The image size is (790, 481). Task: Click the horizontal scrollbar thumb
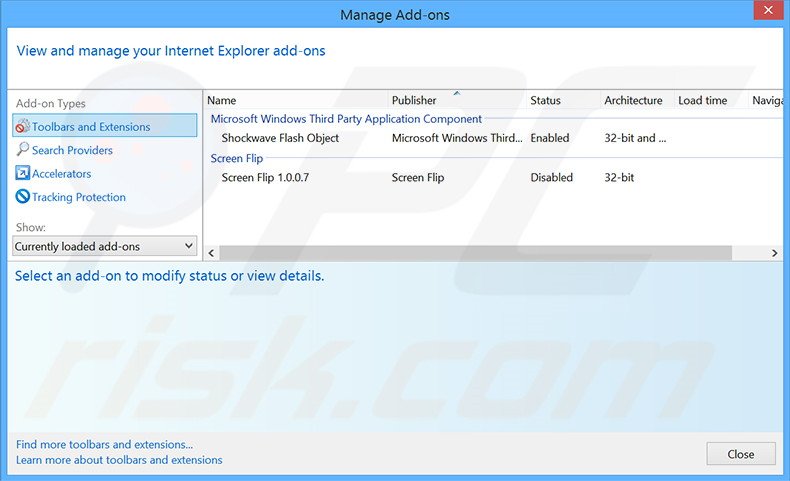point(476,253)
